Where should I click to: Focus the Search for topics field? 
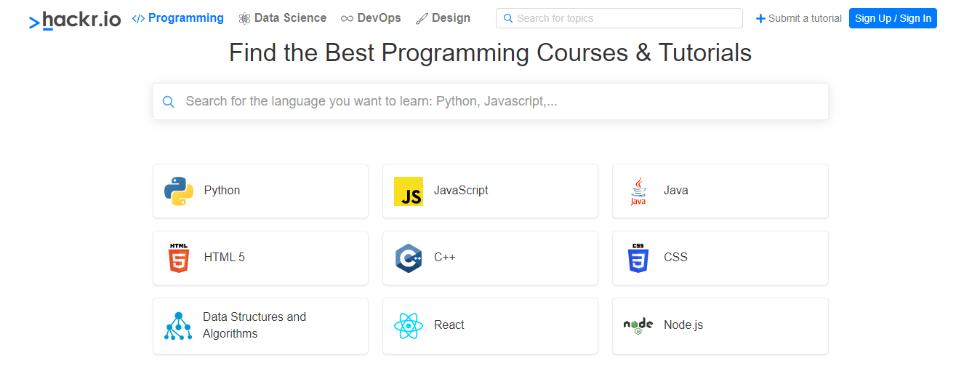pos(619,18)
